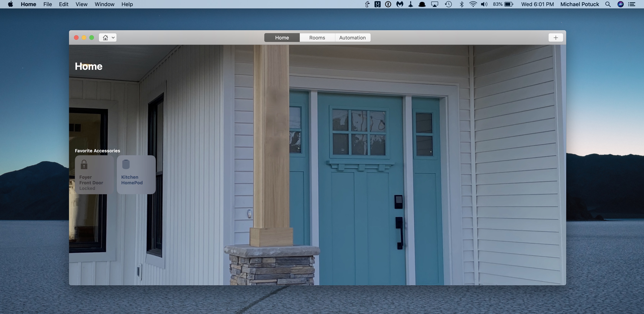Viewport: 644px width, 314px height.
Task: Open Spotlight search magnifying glass
Action: [608, 4]
